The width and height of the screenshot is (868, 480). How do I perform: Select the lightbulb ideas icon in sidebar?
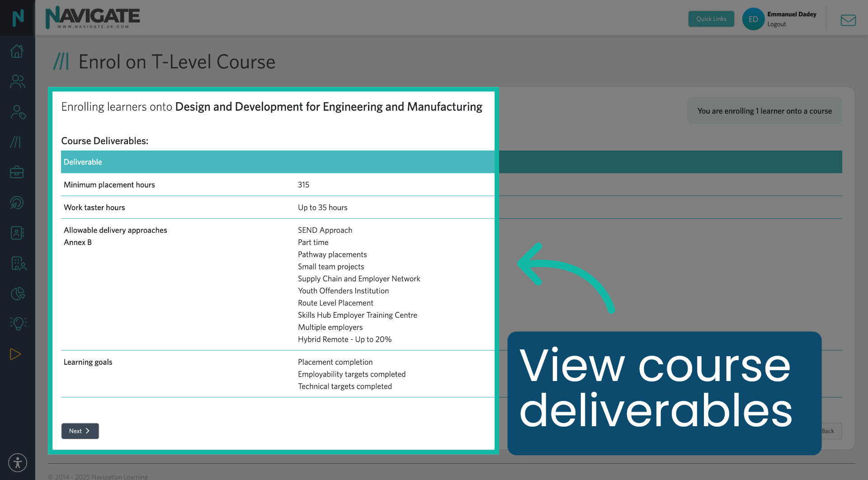17,324
